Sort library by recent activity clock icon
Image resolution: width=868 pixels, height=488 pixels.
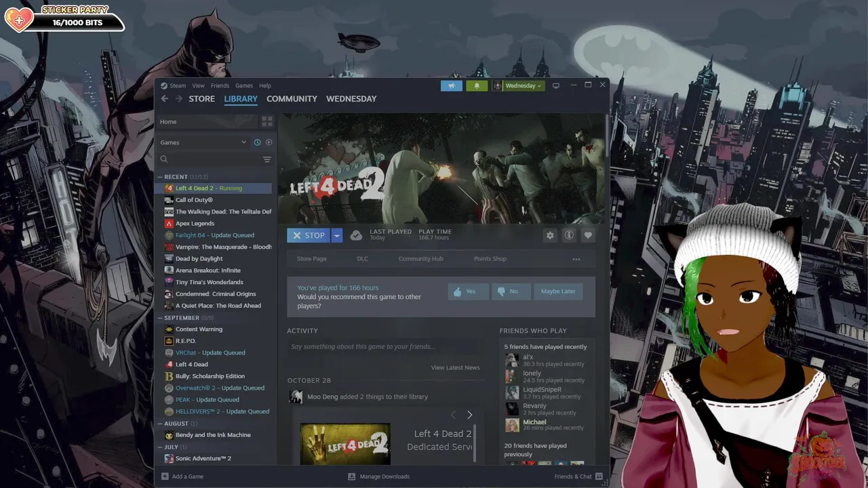pos(257,142)
